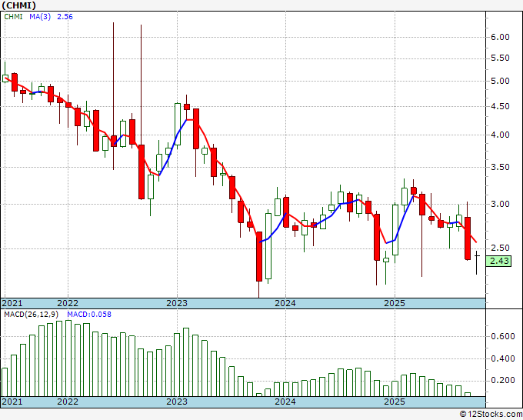
Task: Click the latest black doji candle near 2.43
Action: click(x=477, y=263)
